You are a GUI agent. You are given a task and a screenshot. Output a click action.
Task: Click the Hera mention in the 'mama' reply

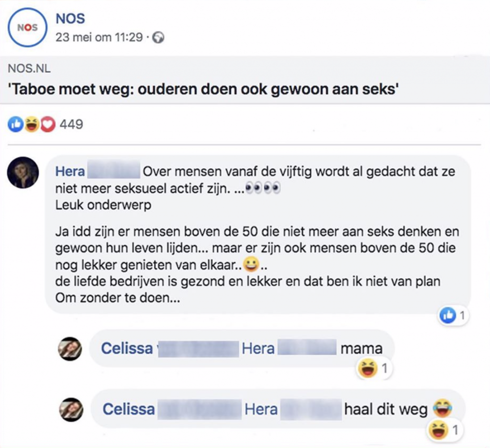click(x=258, y=349)
